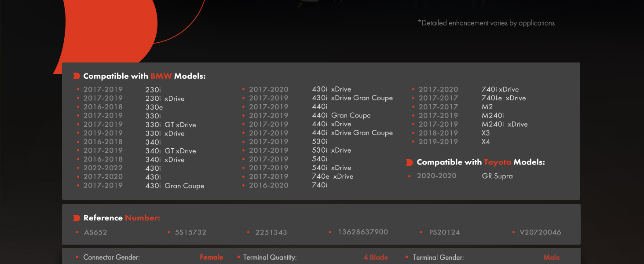Screen dimensions: 644x264
Task: Click the "540i xDrive" model entry
Action: pyautogui.click(x=332, y=168)
